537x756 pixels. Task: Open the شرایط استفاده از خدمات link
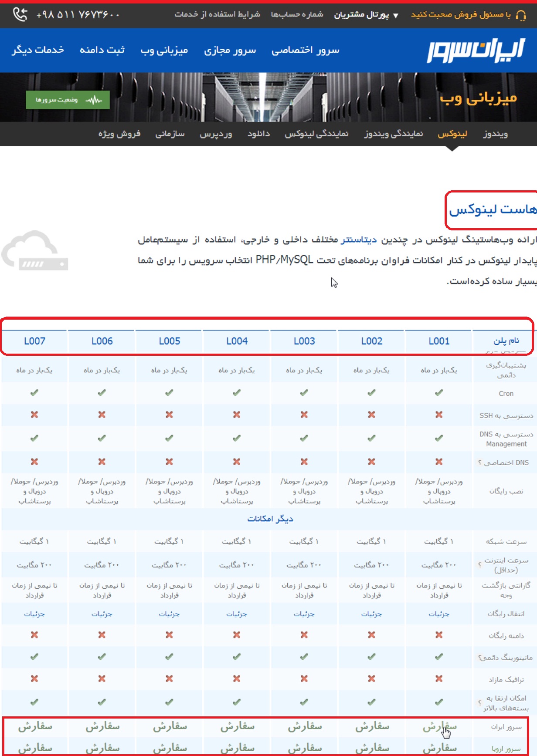pyautogui.click(x=218, y=14)
